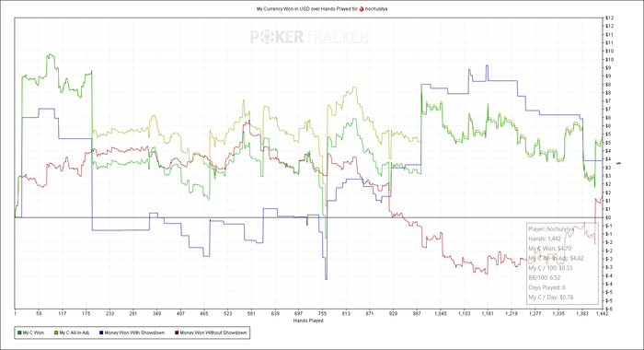Viewport: 644px width, 350px height.
Task: Click the x-axis tick label 755
Action: coord(322,314)
